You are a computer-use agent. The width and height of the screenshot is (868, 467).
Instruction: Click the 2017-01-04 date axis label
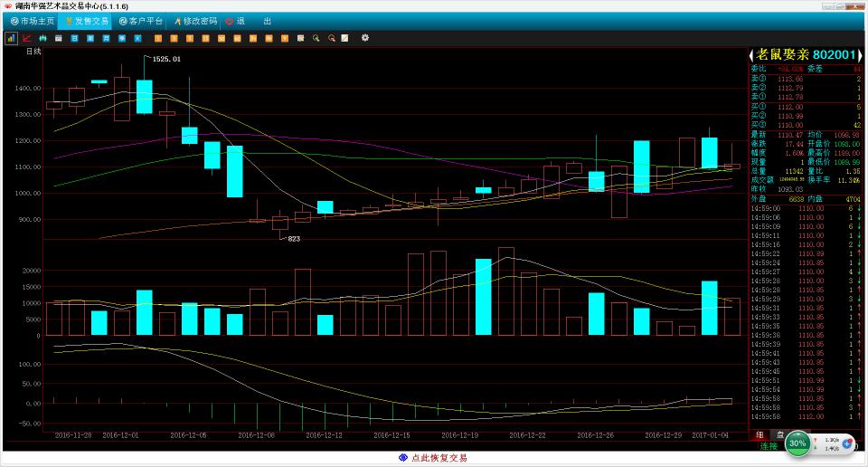[x=711, y=435]
